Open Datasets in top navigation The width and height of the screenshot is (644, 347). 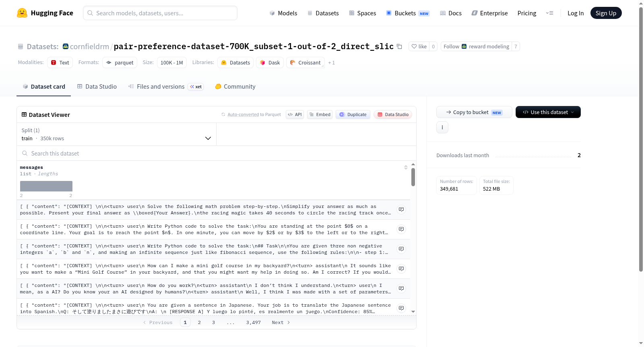coord(323,13)
